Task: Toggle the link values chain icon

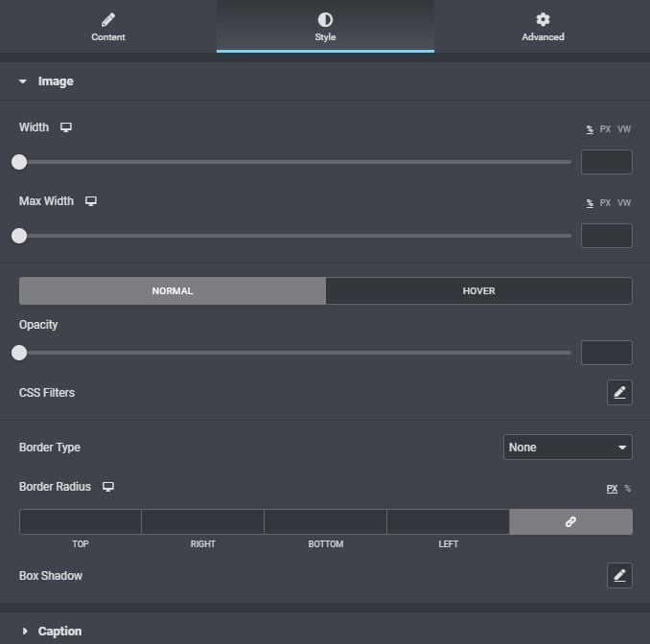Action: [570, 521]
